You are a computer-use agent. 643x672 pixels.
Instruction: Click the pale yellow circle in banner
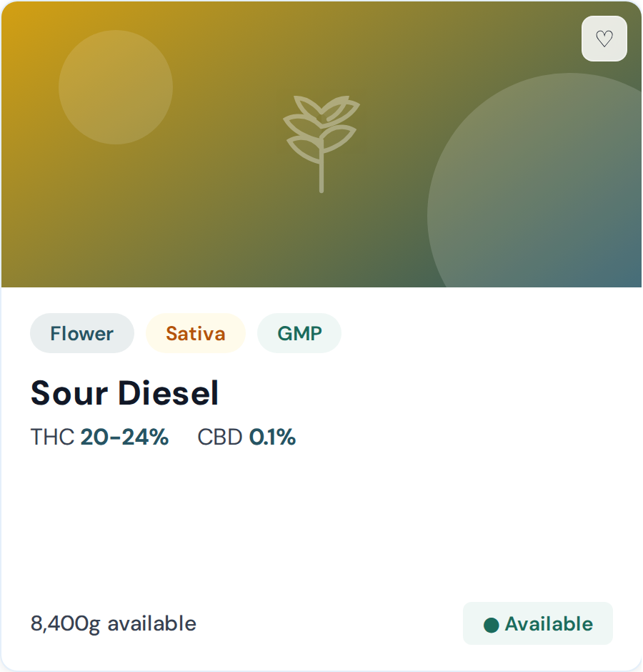[x=115, y=87]
